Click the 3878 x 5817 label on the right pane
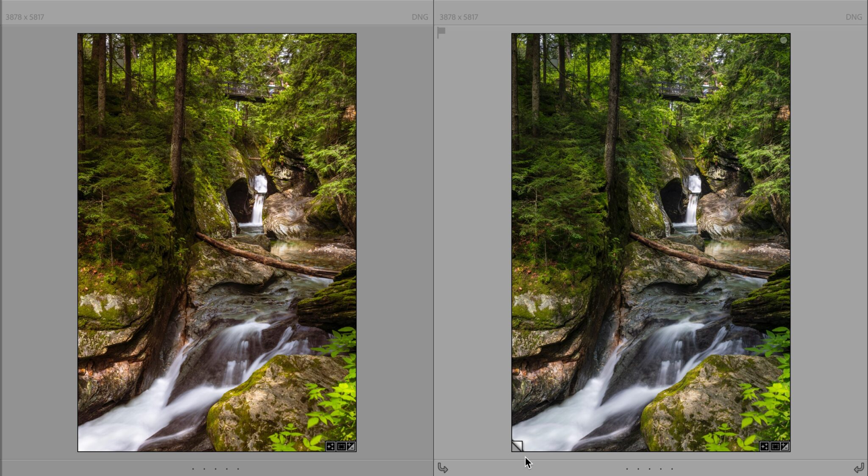Screen dimensions: 868x476 coord(459,17)
